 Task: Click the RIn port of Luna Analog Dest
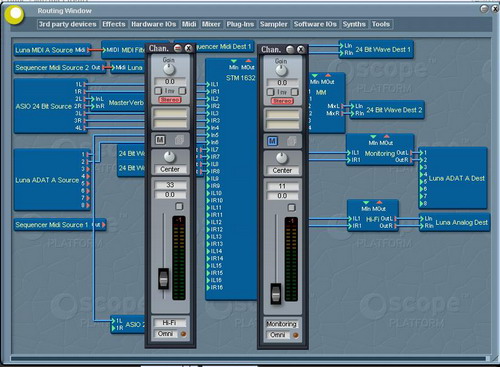(421, 226)
